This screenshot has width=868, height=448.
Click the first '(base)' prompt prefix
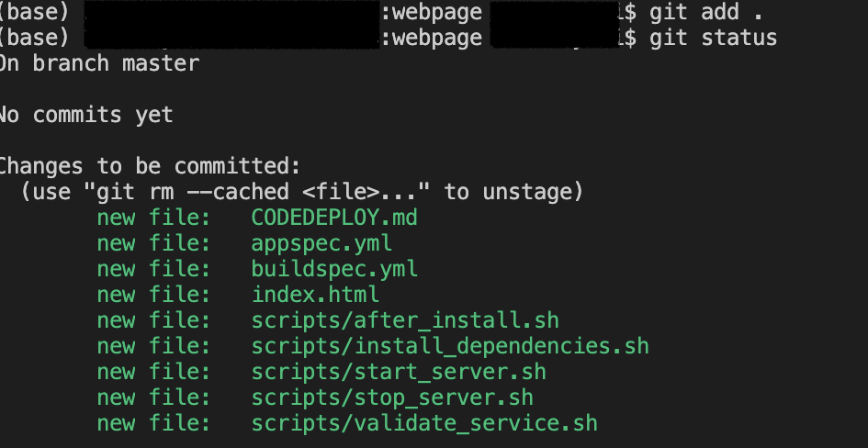click(x=35, y=12)
